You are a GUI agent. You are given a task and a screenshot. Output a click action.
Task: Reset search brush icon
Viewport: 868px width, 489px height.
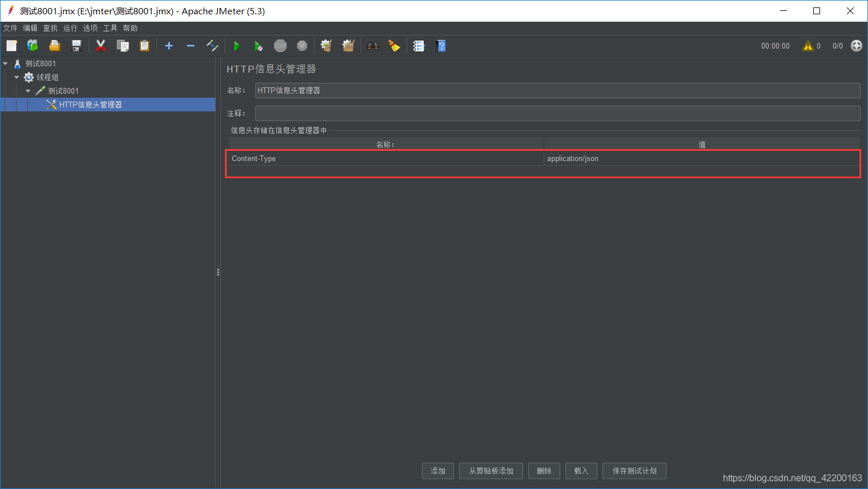click(395, 46)
